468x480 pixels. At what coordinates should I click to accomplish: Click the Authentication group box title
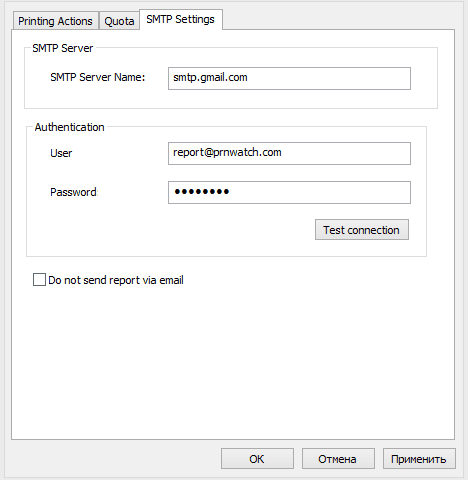tap(69, 127)
